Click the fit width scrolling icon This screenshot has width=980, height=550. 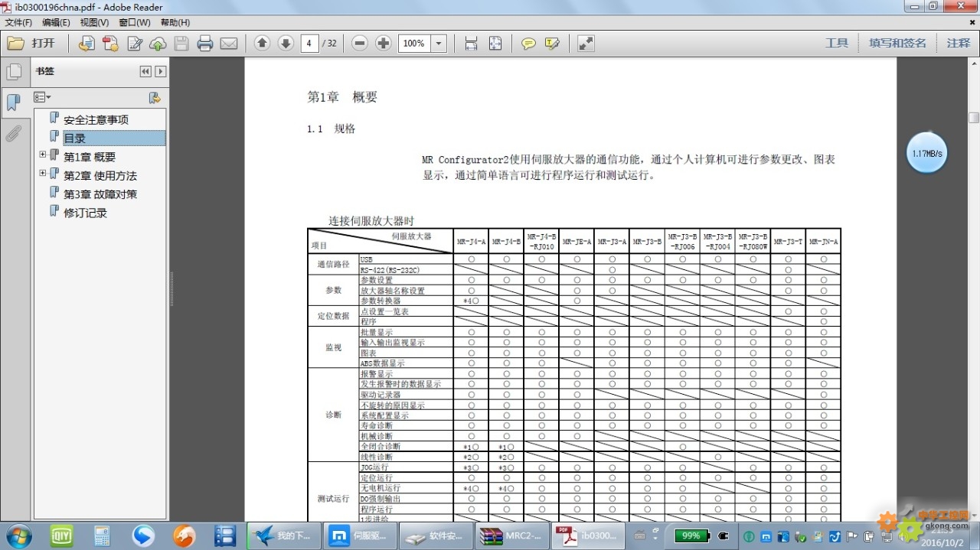(471, 44)
